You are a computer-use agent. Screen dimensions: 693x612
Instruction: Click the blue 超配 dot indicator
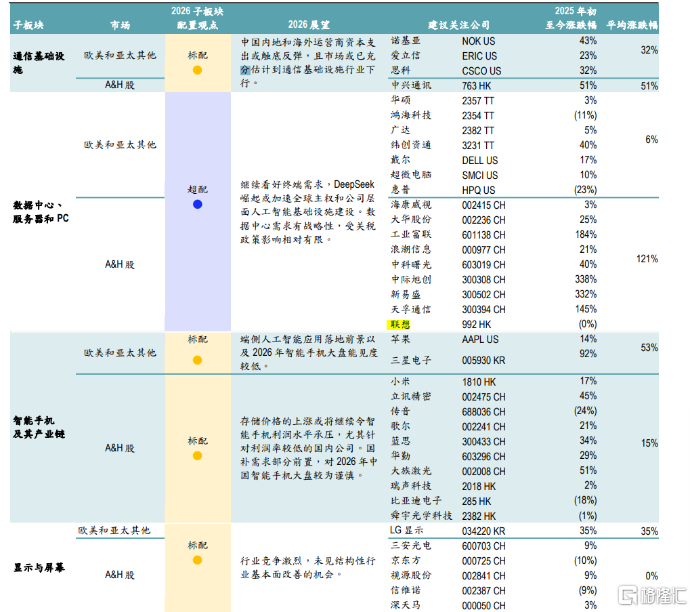pos(198,204)
